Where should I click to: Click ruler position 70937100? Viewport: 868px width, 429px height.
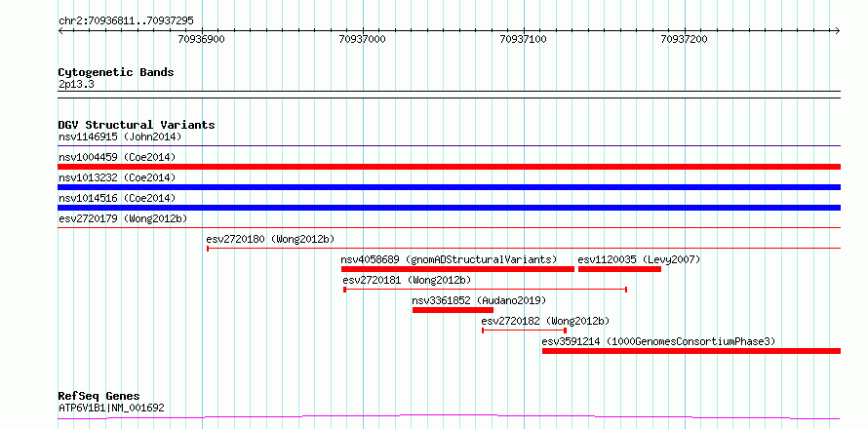[x=524, y=39]
